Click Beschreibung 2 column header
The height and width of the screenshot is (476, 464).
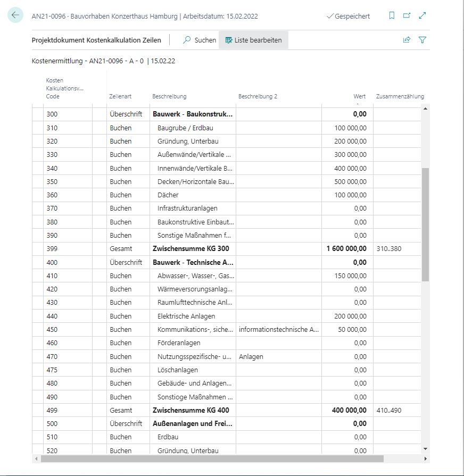pyautogui.click(x=258, y=97)
